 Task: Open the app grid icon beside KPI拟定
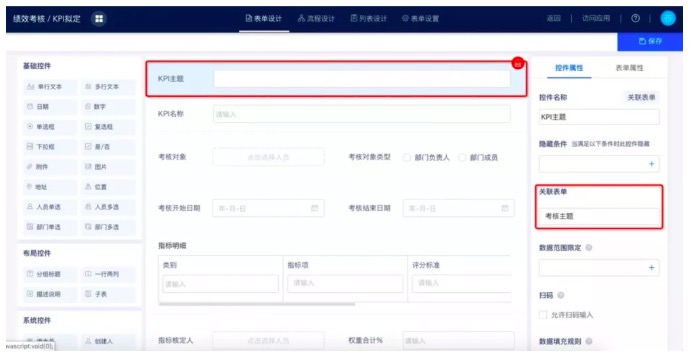pos(99,19)
